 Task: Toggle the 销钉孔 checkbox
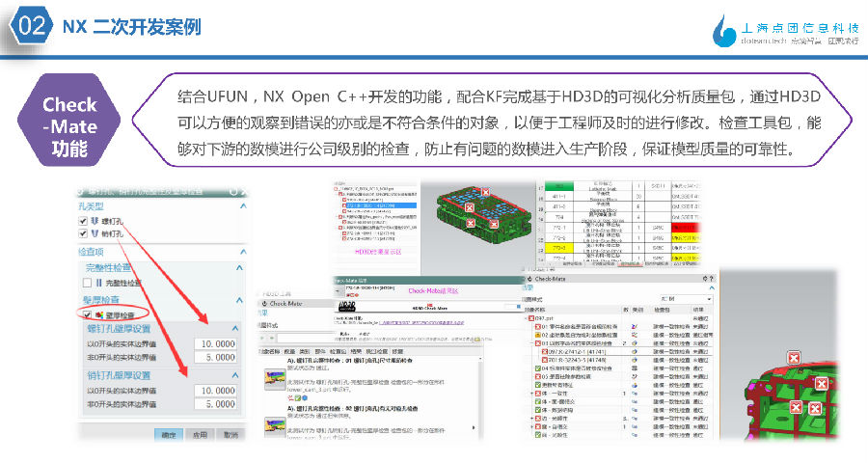82,233
